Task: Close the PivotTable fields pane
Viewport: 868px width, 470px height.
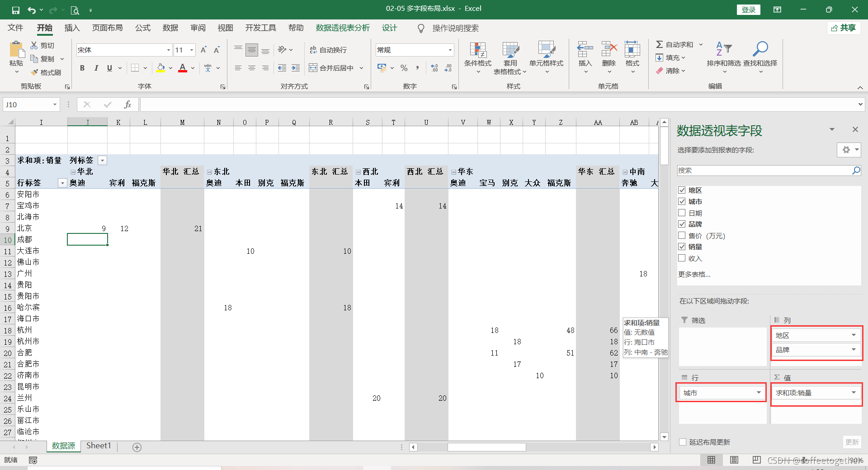Action: [x=855, y=129]
